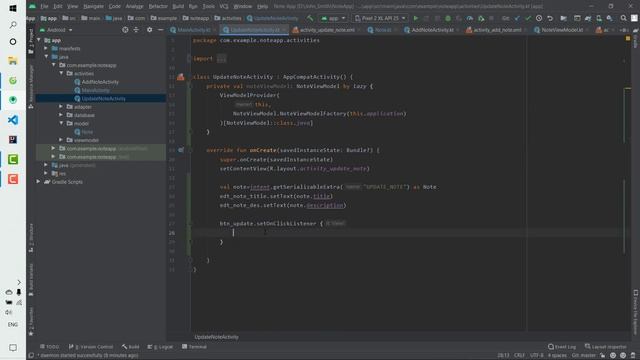The height and width of the screenshot is (360, 640).
Task: Open the app run configuration dropdown
Action: coord(333,18)
